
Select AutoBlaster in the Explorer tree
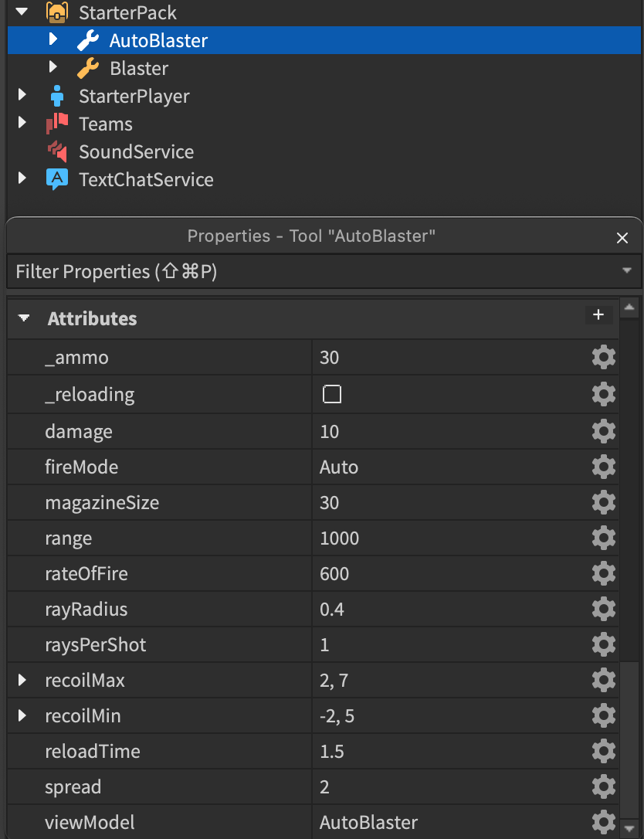pyautogui.click(x=158, y=40)
